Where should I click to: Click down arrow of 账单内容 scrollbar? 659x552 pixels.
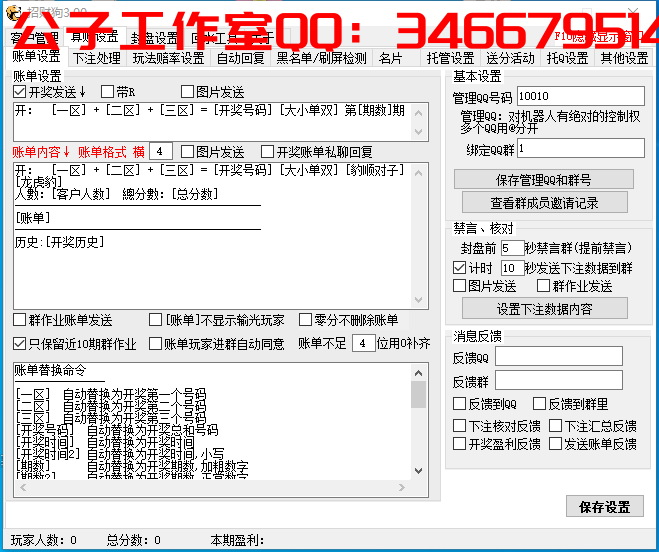(419, 300)
